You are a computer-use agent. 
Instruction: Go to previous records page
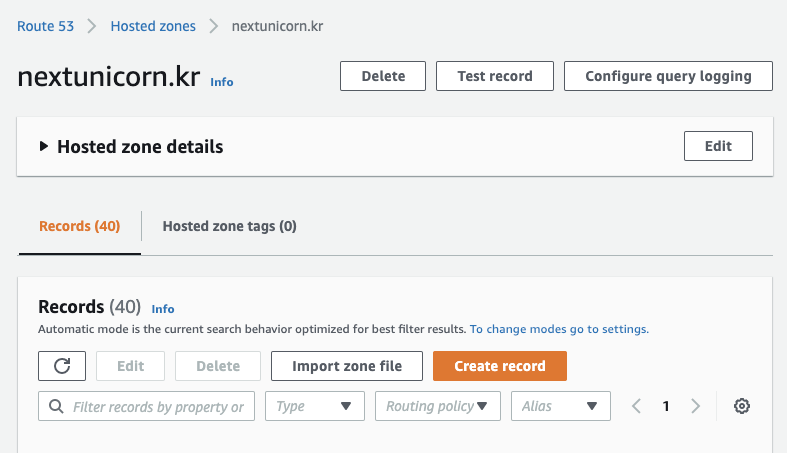[x=636, y=406]
